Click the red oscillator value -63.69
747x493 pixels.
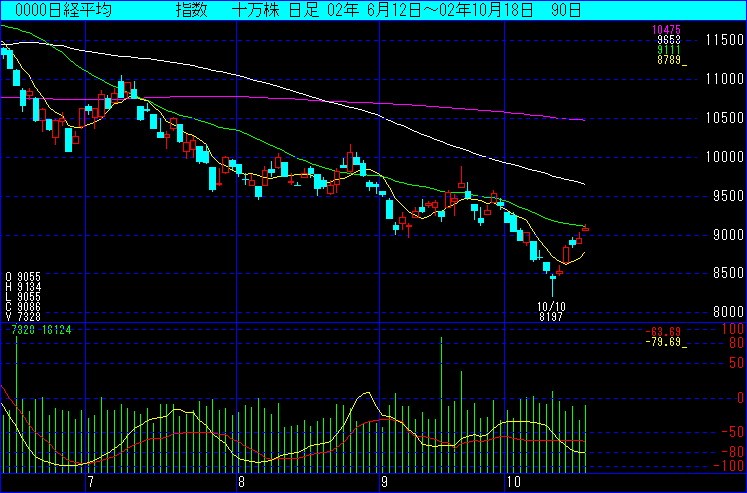pos(663,332)
